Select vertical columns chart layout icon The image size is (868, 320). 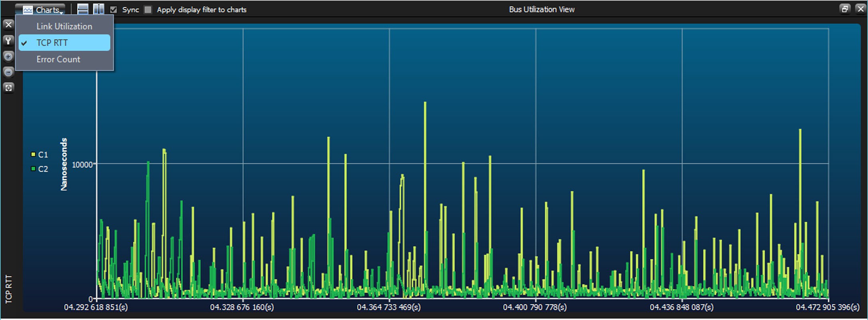tap(99, 10)
